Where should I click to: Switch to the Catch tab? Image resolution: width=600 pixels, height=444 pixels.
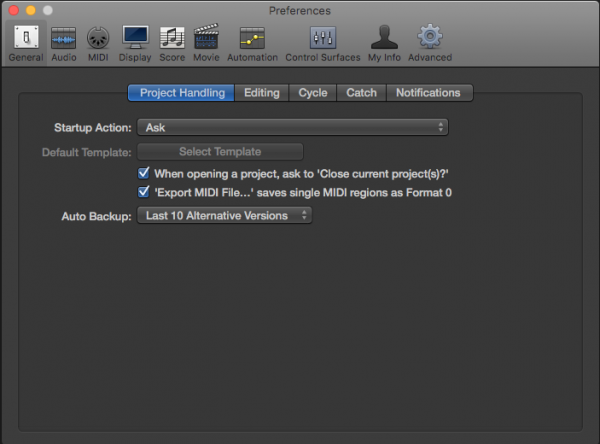(x=362, y=93)
